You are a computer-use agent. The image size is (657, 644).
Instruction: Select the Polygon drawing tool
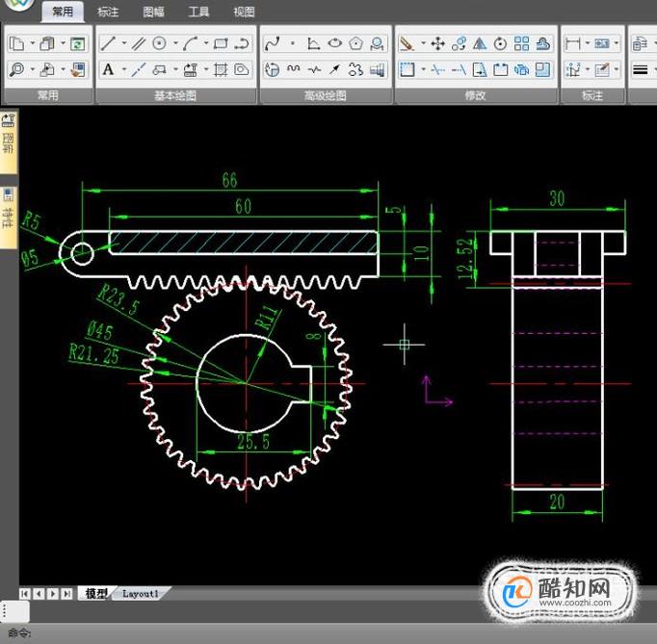pyautogui.click(x=355, y=43)
